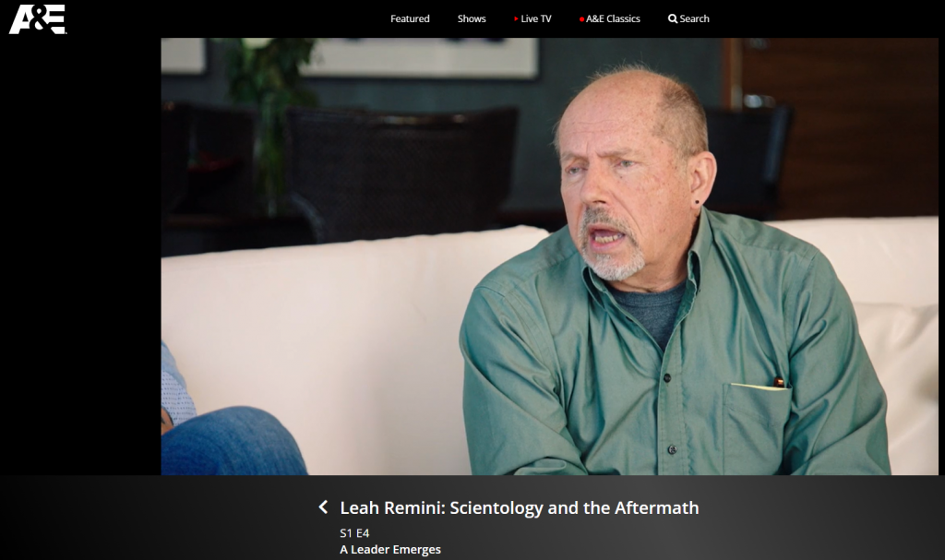Select Live TV in the top navigation
This screenshot has height=560, width=945.
[536, 18]
